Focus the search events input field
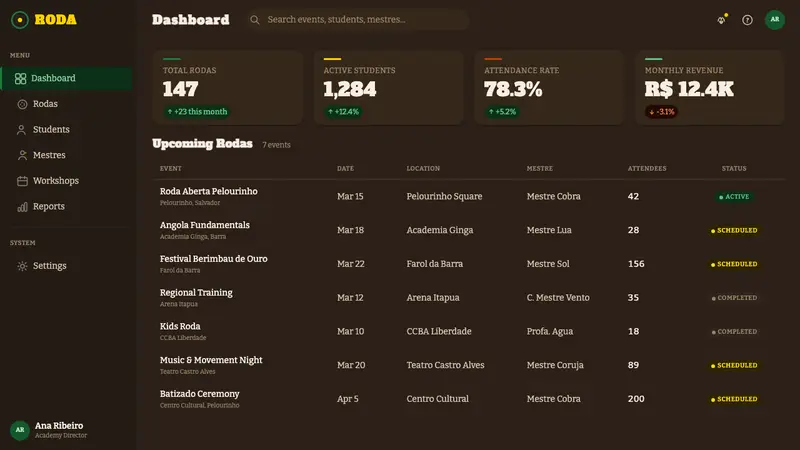The image size is (800, 450). (357, 20)
